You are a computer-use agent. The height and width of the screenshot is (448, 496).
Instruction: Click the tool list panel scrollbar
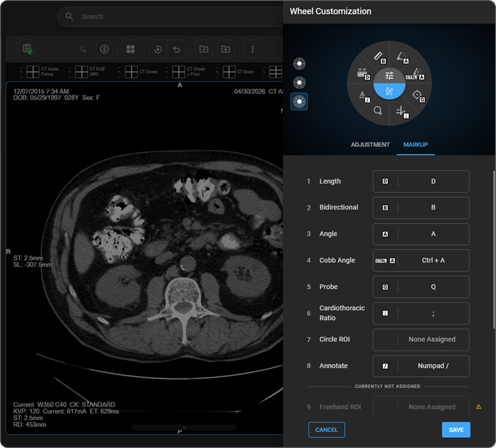(494, 250)
